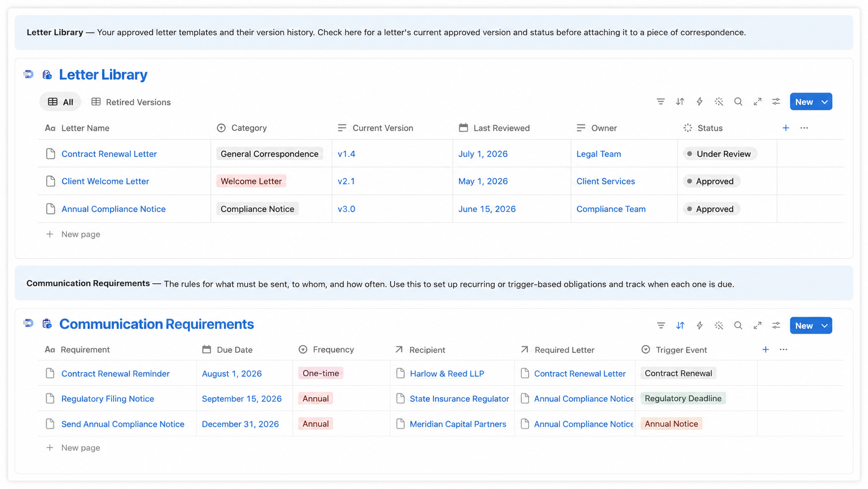
Task: Open Contract Renewal Letter in Required Letter column
Action: (x=580, y=374)
